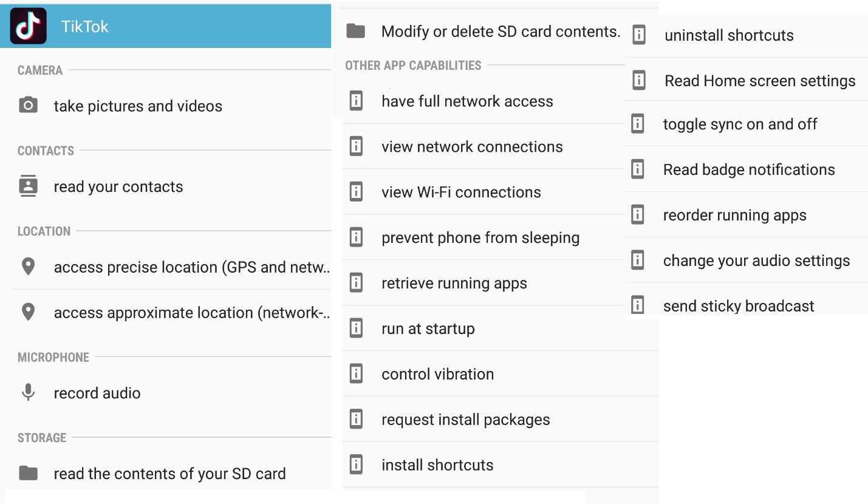
Task: Select toggle sync on and off entry
Action: pos(747,124)
